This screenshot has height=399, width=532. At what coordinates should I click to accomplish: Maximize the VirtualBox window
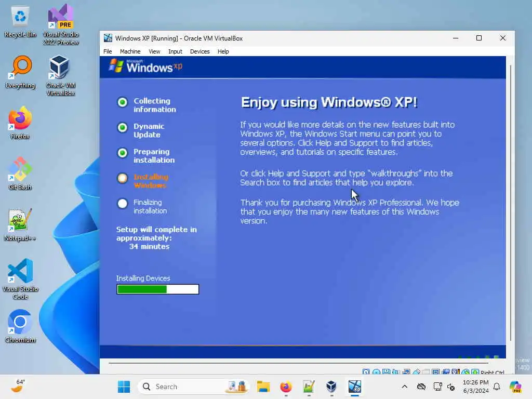[x=478, y=38]
